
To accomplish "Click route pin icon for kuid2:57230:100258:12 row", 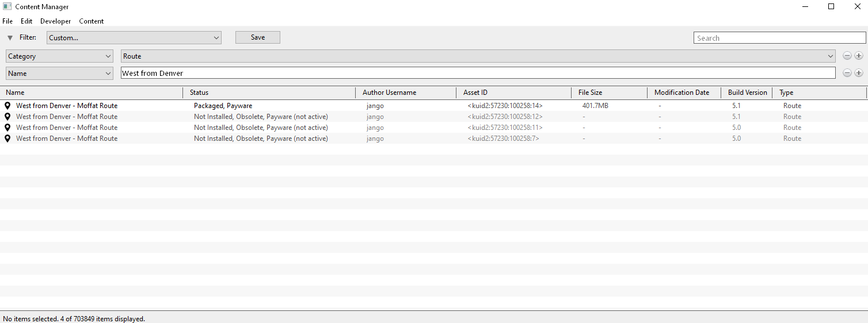I will click(x=7, y=117).
